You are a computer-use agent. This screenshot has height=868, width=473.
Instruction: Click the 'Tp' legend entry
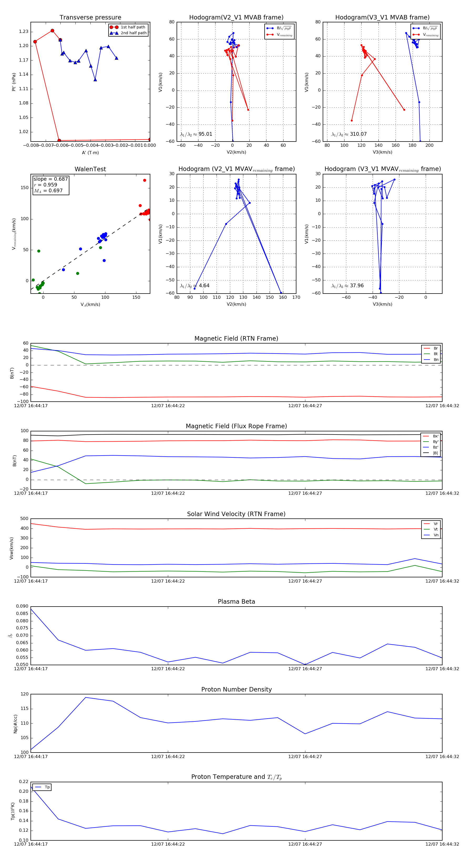(42, 787)
